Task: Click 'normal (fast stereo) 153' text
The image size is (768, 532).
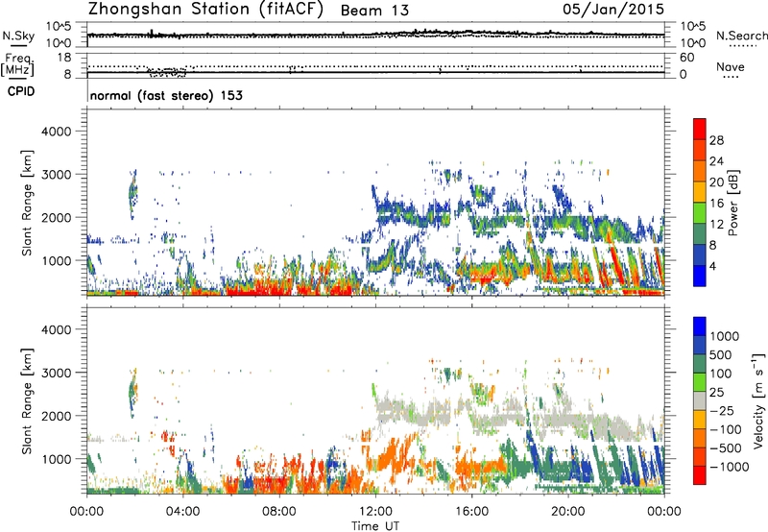Action: coord(166,95)
